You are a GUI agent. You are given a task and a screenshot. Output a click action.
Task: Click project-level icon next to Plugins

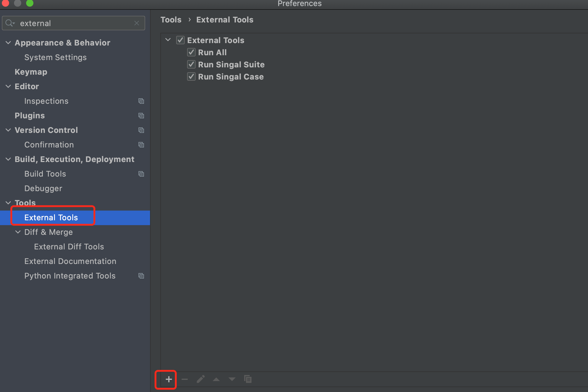tap(141, 116)
